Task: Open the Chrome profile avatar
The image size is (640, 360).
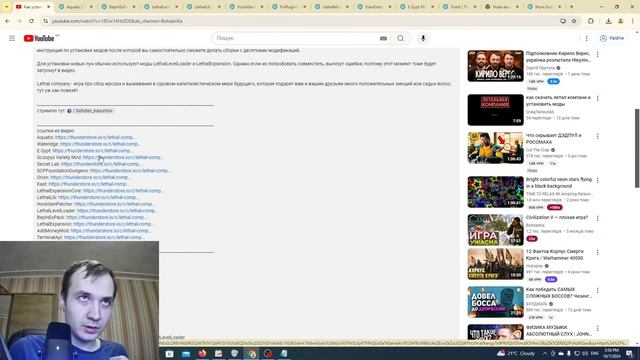Action: point(620,21)
